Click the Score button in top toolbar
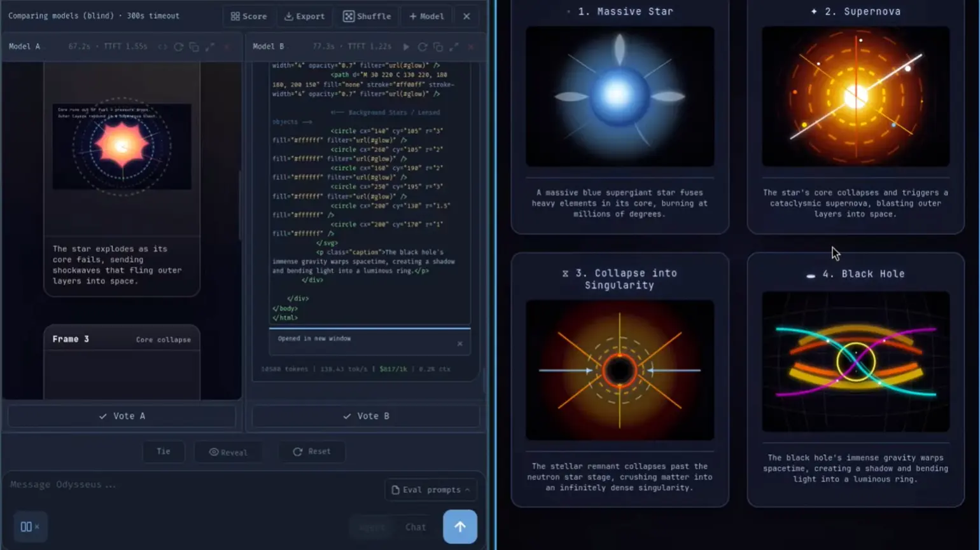Viewport: 980px width, 550px height. [x=249, y=16]
